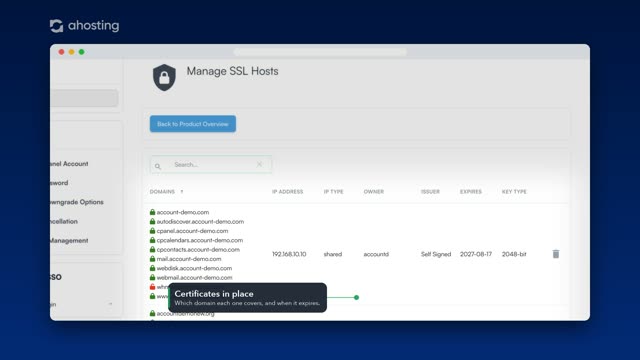Click the green tooltip connector dot

point(356,298)
